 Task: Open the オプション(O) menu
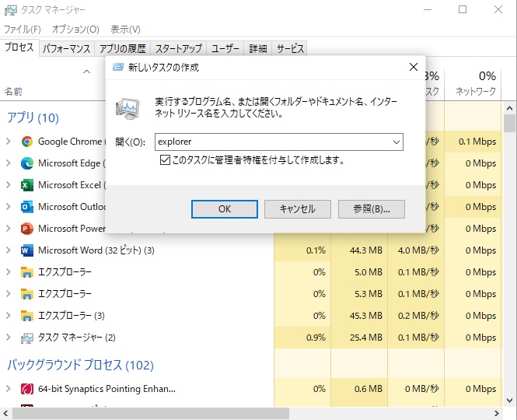75,30
